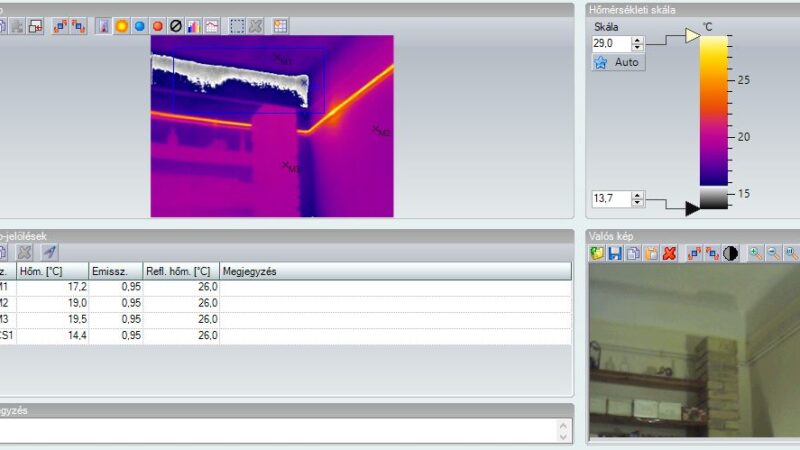Decrease the lower scale value 13,7 with down arrow
This screenshot has height=450, width=800.
(637, 203)
